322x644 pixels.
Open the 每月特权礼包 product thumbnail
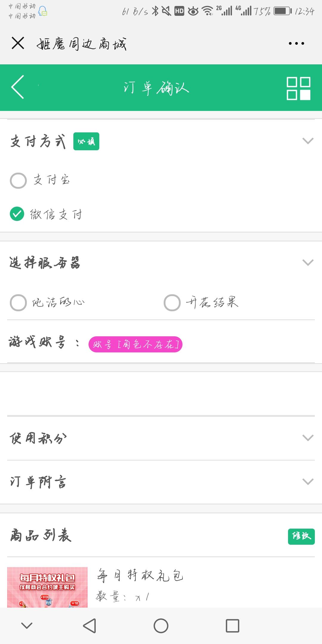(47, 587)
